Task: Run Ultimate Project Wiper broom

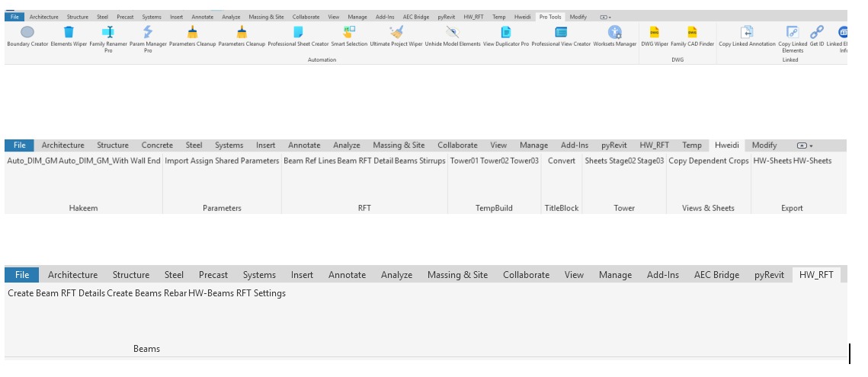Action: 396,32
